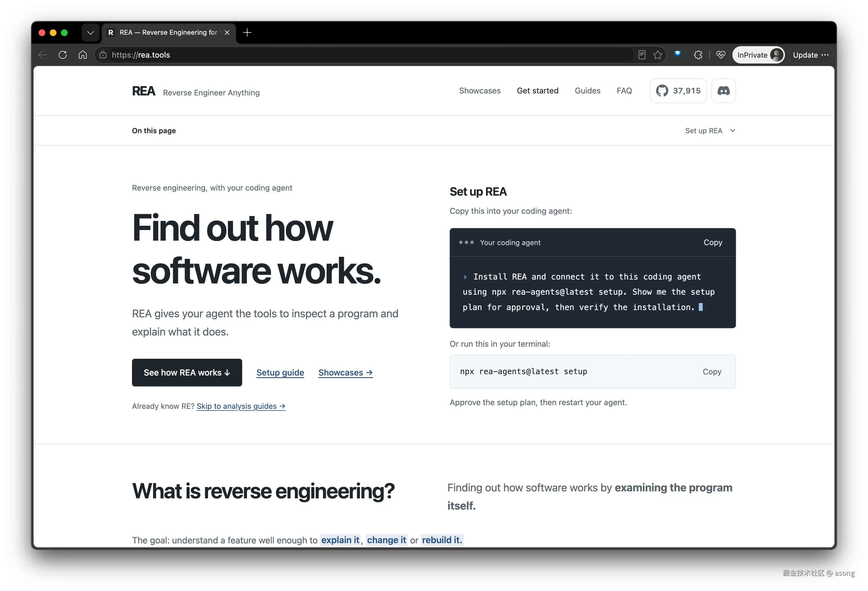Open Guides in the navigation

click(x=588, y=91)
